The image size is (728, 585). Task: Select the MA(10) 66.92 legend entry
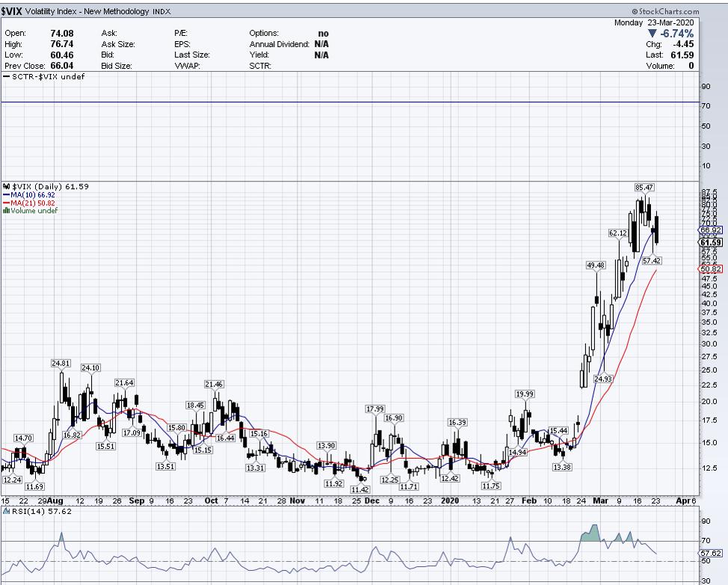(33, 194)
